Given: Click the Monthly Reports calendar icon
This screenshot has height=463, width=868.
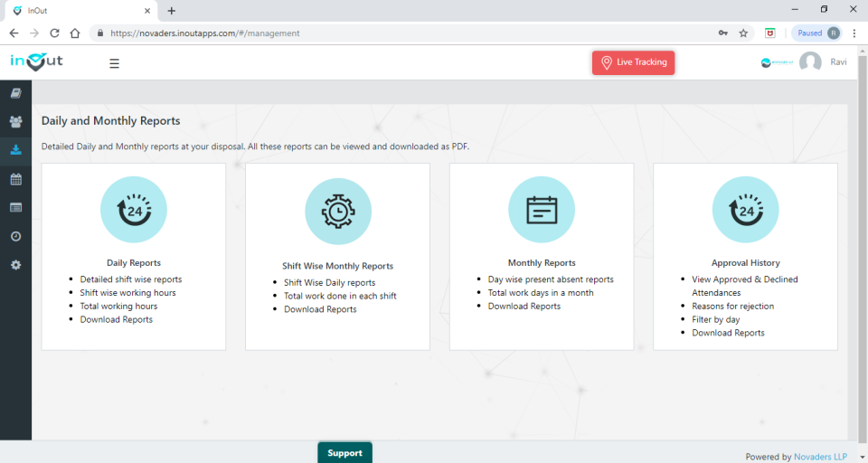Looking at the screenshot, I should (x=542, y=210).
